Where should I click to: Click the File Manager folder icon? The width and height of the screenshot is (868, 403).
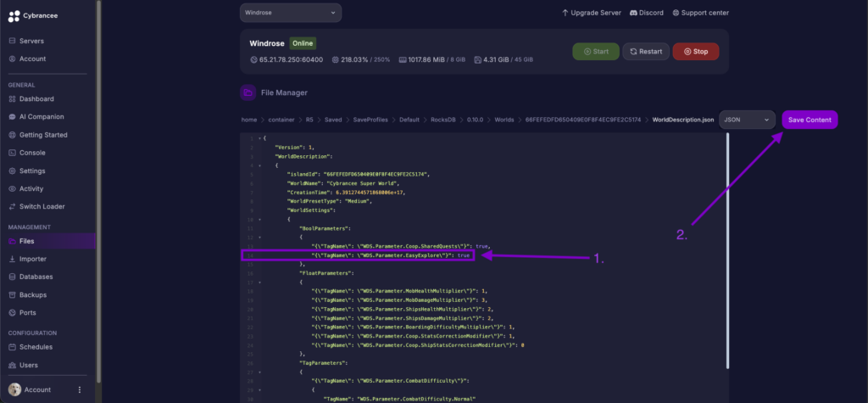click(248, 92)
